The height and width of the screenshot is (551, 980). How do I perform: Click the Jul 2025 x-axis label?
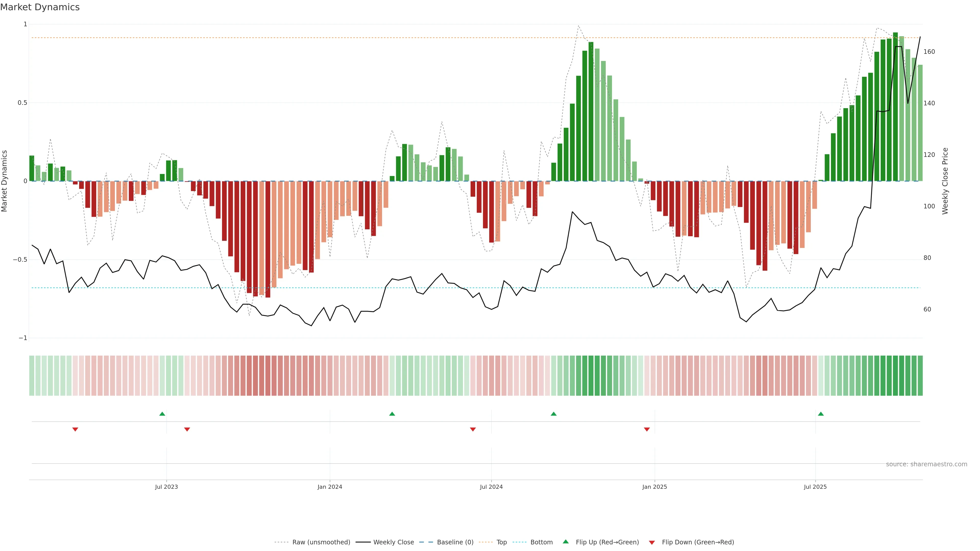815,487
